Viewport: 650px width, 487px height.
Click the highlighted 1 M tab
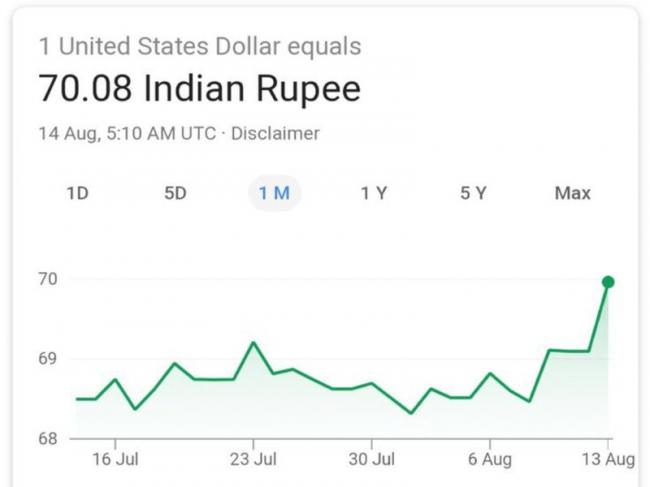274,193
